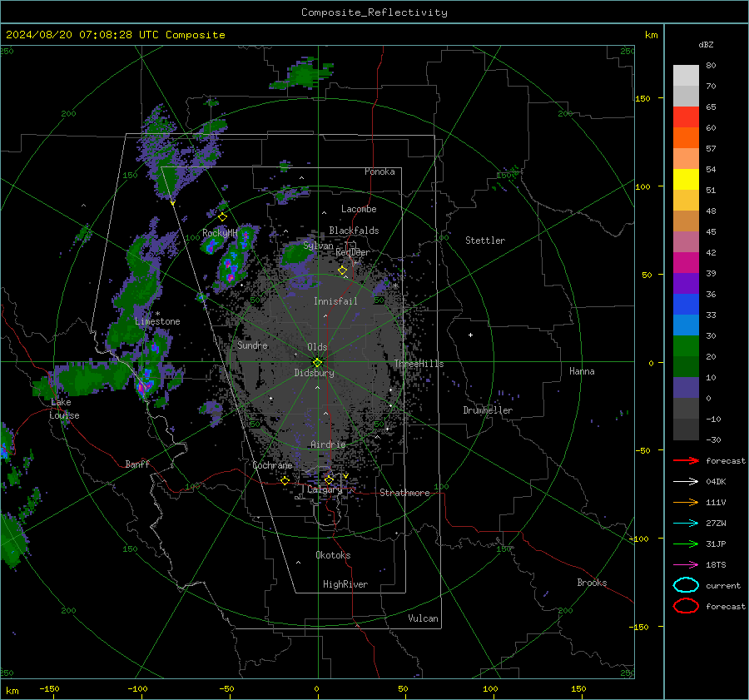This screenshot has height=700, width=749.
Task: Click the Drumheller city label
Action: [488, 410]
